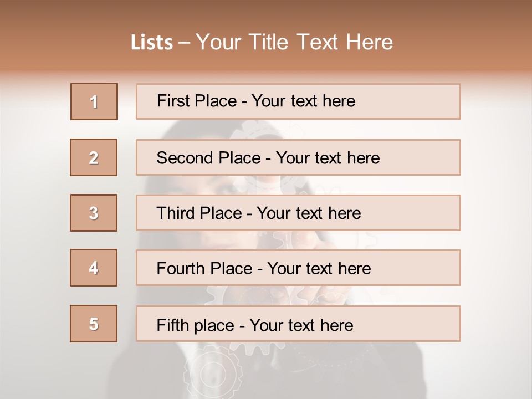Click the number 1 box

pos(94,101)
